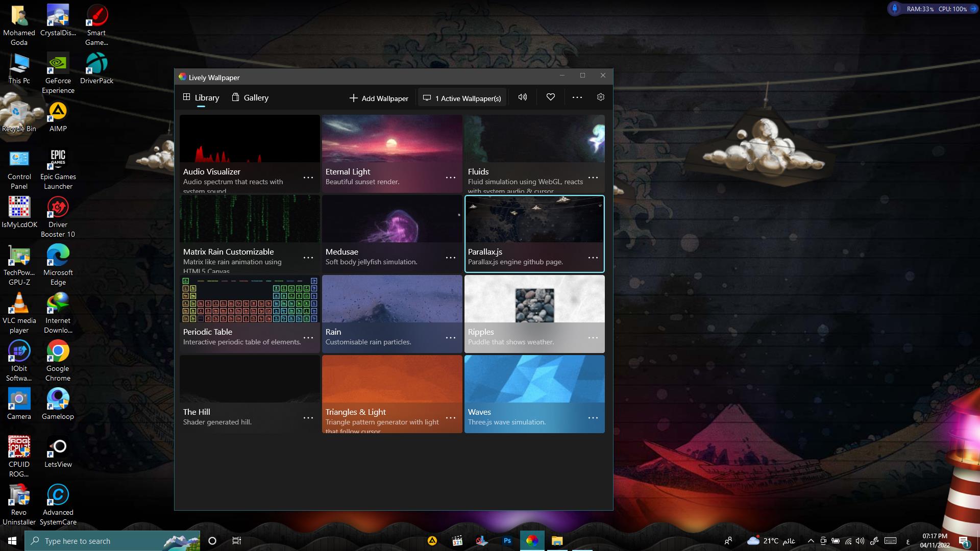980x551 pixels.
Task: Open options menu for Medusae wallpaper
Action: 451,258
